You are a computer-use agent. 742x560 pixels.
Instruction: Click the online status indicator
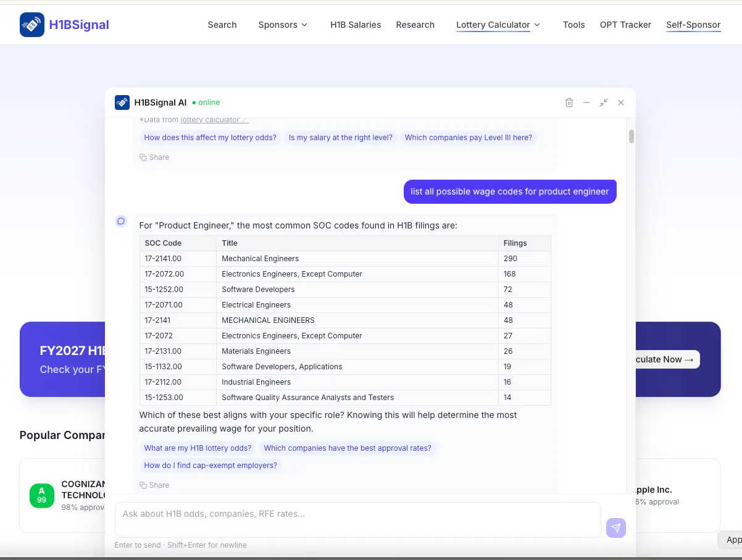pos(206,102)
